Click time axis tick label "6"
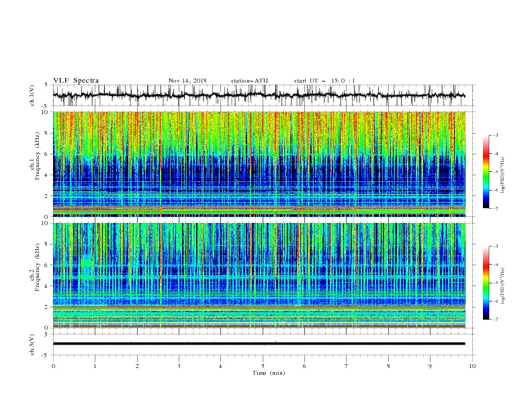The width and height of the screenshot is (532, 411). (304, 366)
